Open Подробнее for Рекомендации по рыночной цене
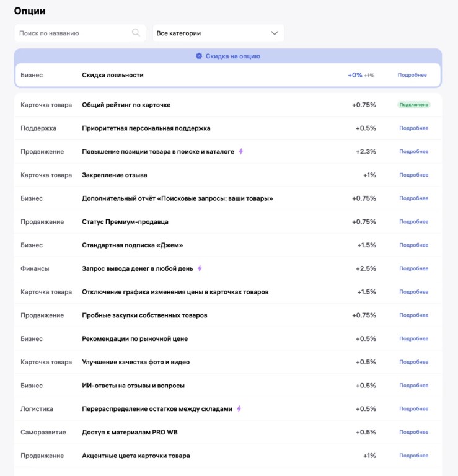This screenshot has height=476, width=458. click(413, 338)
